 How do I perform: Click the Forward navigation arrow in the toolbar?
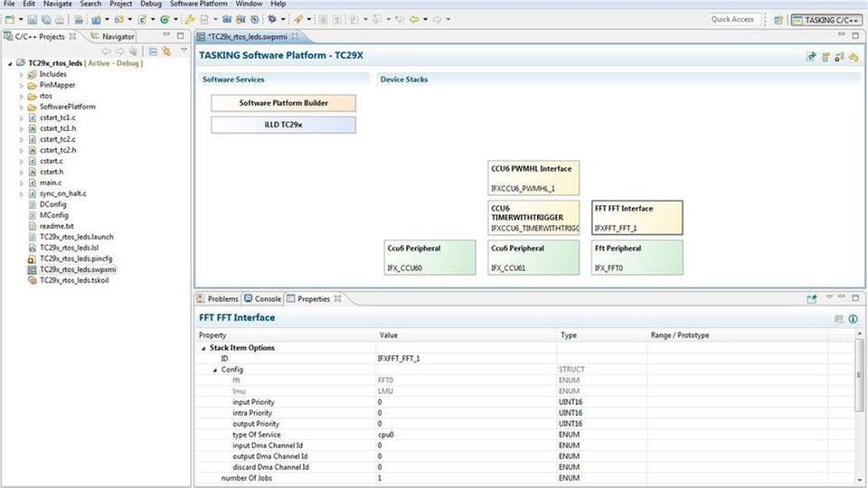click(x=438, y=19)
